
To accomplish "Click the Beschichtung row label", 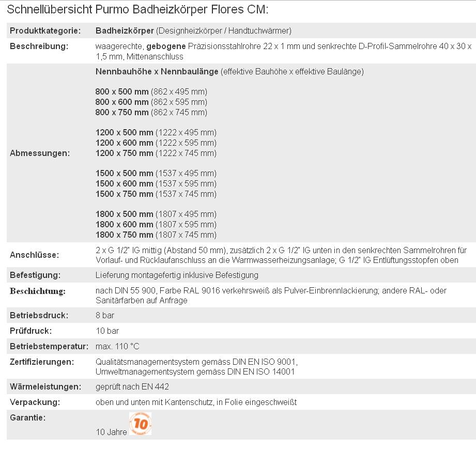I will [x=38, y=291].
